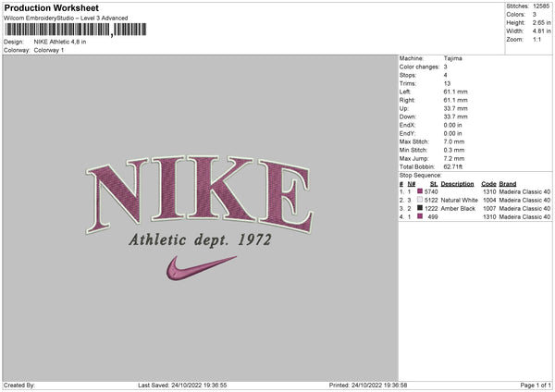Screen dimensions: 555x392
Task: Click the 'Colorway 1' value
Action: pyautogui.click(x=49, y=50)
